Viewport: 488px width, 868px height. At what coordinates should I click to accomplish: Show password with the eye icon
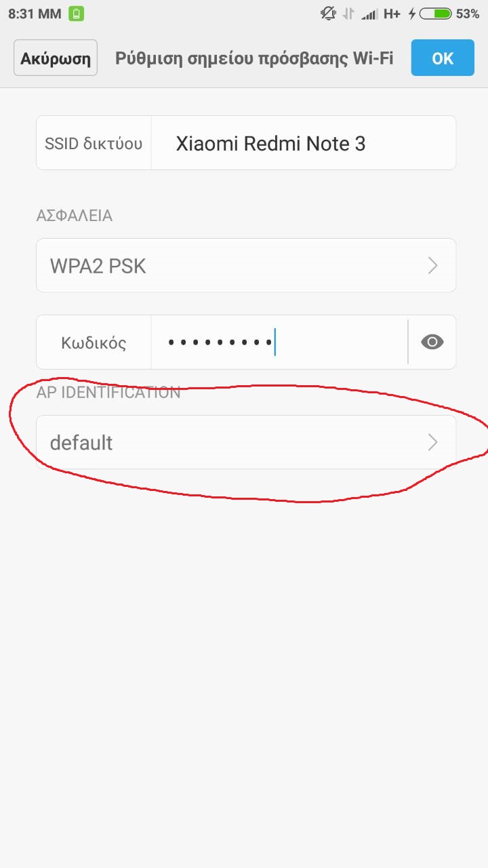pyautogui.click(x=432, y=342)
